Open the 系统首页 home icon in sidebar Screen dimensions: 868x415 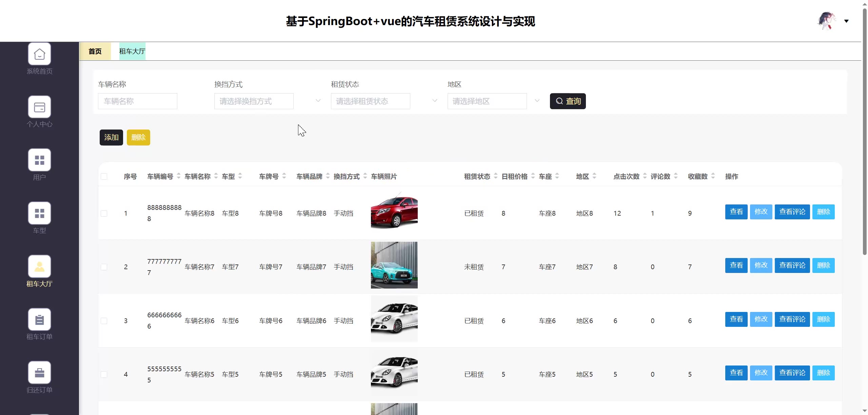click(x=39, y=54)
